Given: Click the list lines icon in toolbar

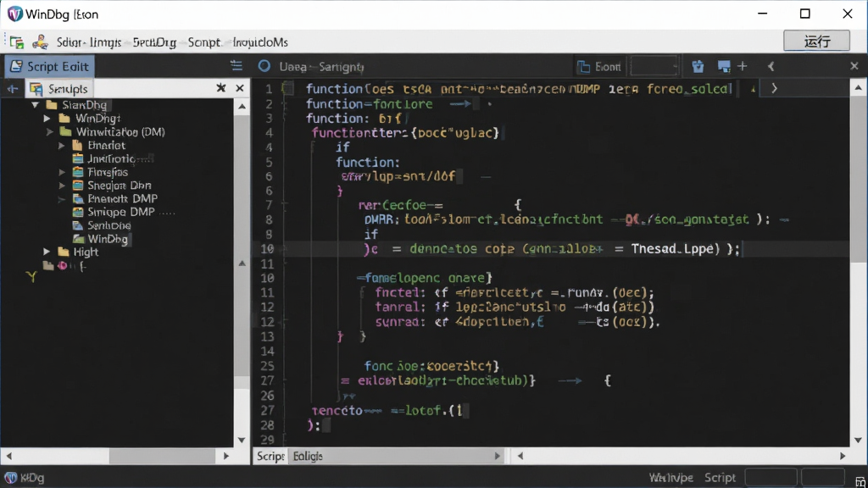Looking at the screenshot, I should point(236,66).
